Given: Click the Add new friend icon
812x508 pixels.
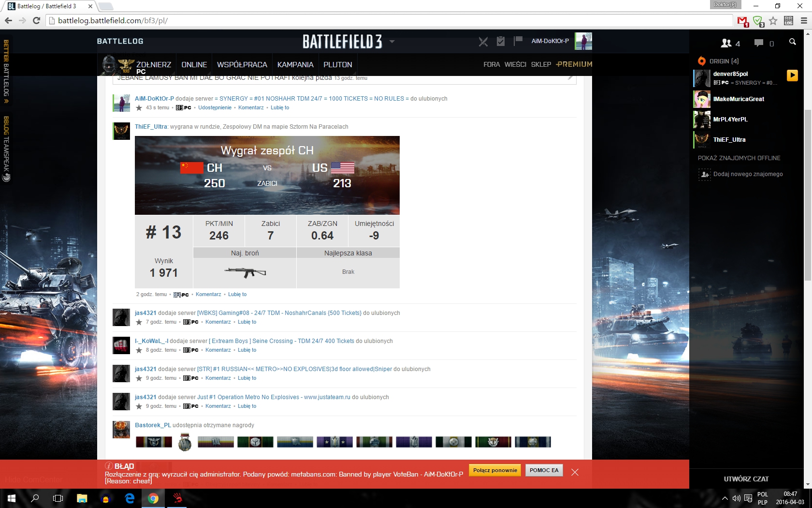Looking at the screenshot, I should pos(705,174).
